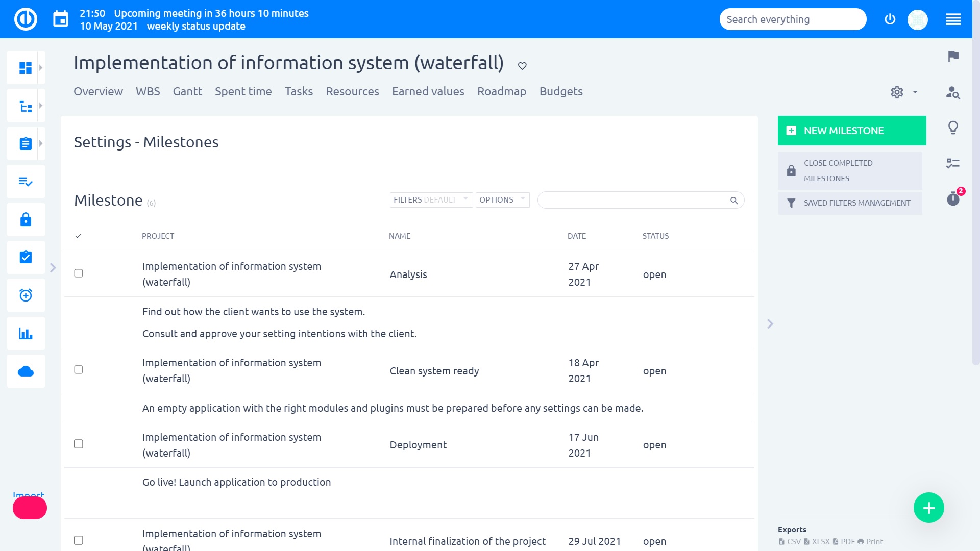Switch to the Gantt tab

coord(187,92)
